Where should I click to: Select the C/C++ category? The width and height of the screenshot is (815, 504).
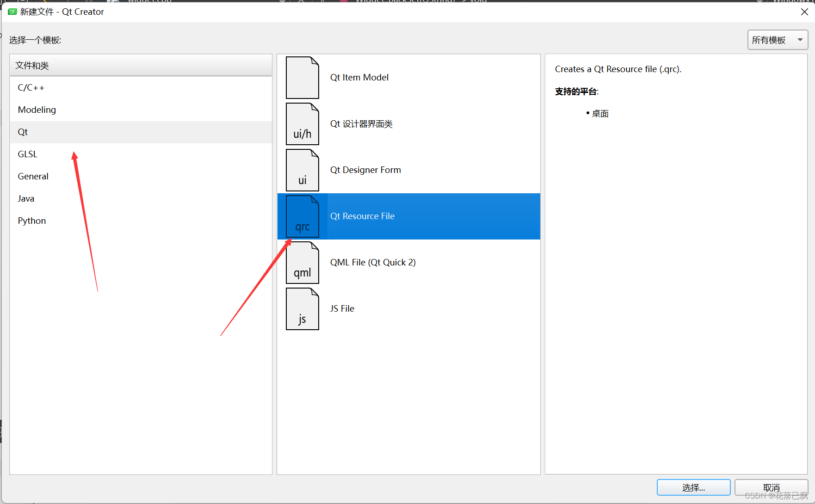click(x=141, y=88)
